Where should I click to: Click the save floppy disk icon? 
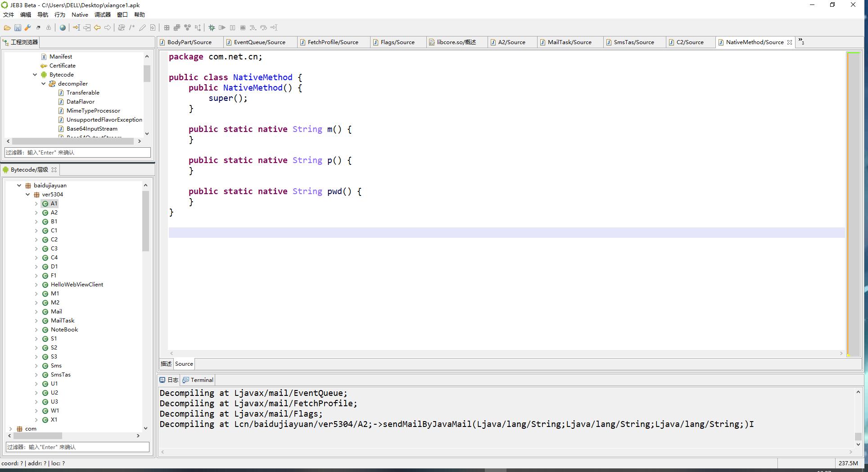(x=18, y=27)
